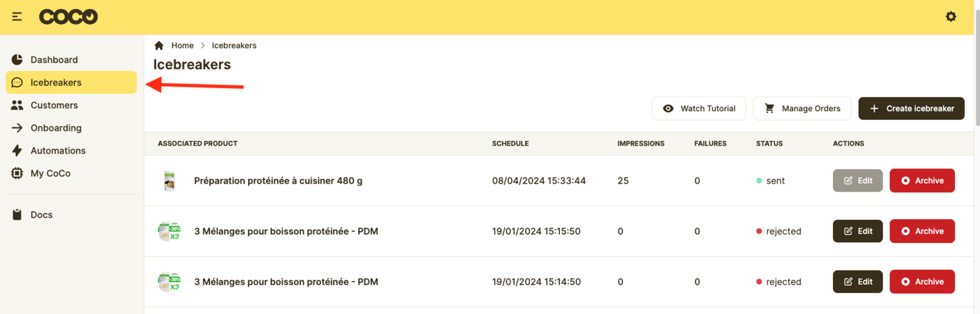Click the Automations lightning bolt icon
This screenshot has height=314, width=980.
click(17, 151)
